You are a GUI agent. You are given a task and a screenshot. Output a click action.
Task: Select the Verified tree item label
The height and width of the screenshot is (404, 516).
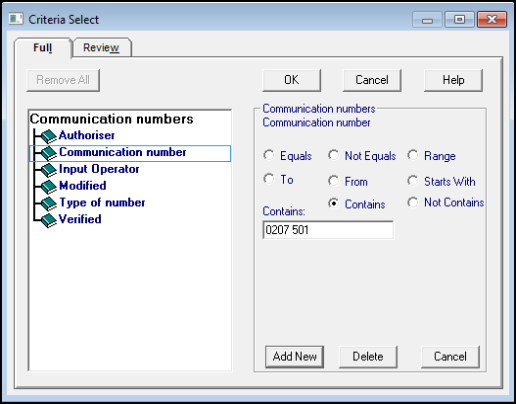[x=80, y=219]
